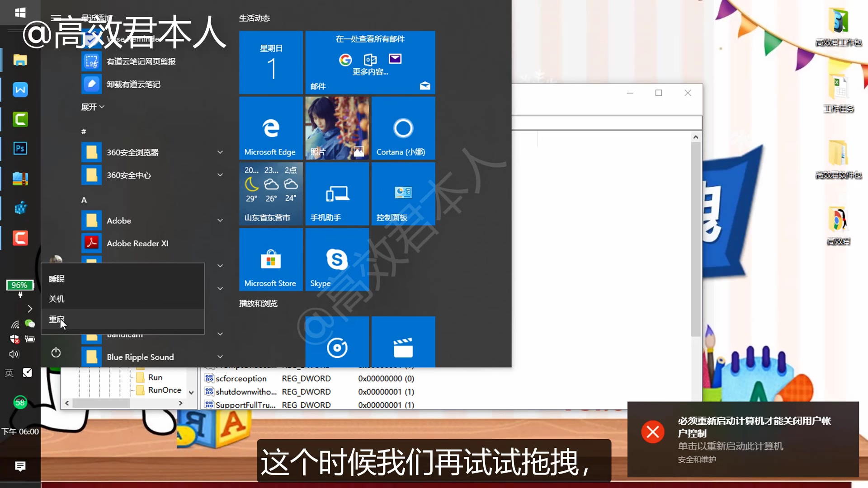Viewport: 868px width, 488px height.
Task: Open the Microsoft Edge tile
Action: [x=270, y=128]
